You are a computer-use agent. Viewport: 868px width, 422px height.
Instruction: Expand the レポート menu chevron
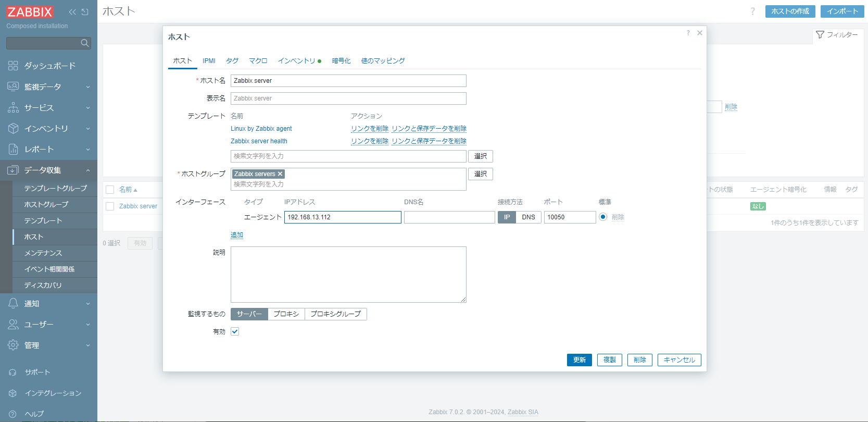coord(88,150)
